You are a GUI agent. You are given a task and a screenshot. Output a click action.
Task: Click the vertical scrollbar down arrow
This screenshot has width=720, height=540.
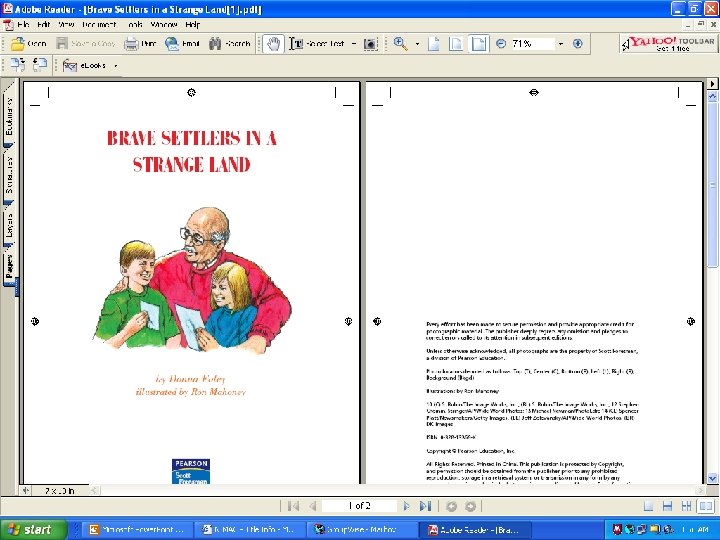pyautogui.click(x=712, y=478)
